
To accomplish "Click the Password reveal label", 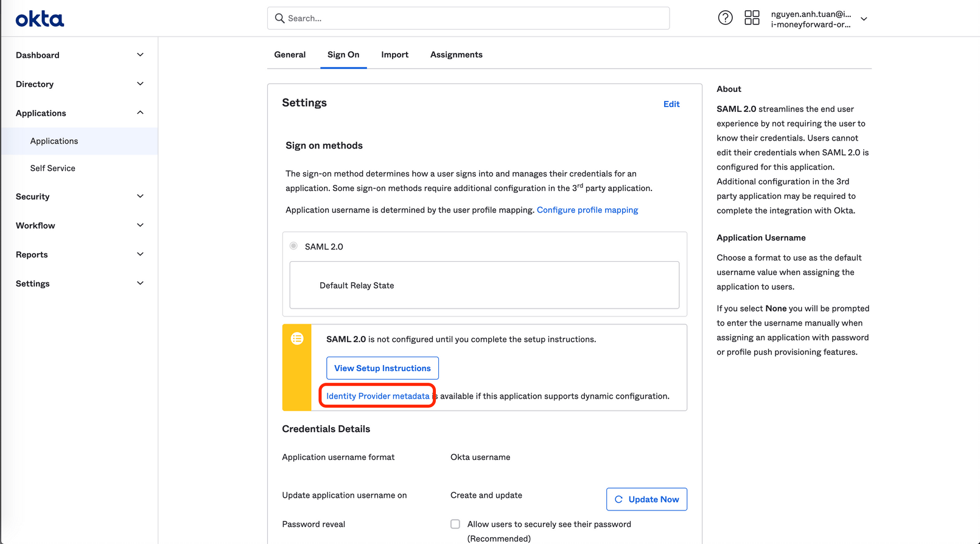I will (x=313, y=524).
